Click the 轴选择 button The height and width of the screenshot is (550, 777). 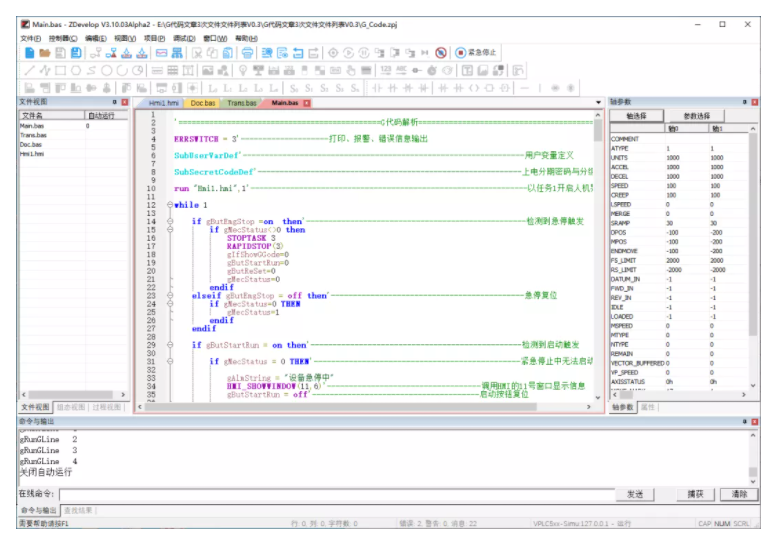point(636,116)
